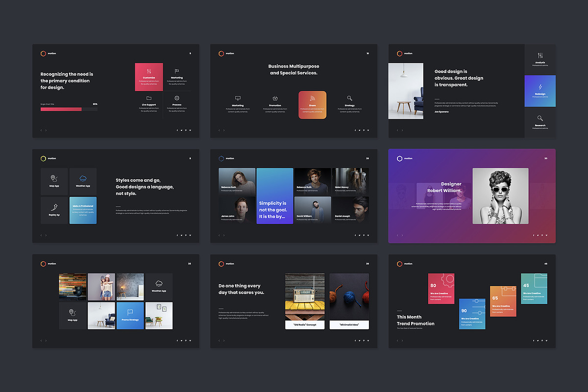This screenshot has width=588, height=392.
Task: Click the Share signal icon in the orange tile
Action: (313, 98)
